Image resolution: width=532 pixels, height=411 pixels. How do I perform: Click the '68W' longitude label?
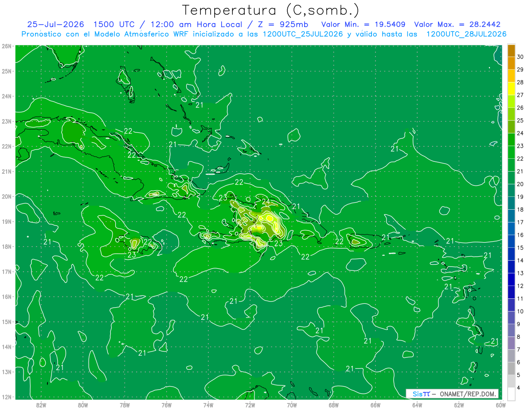[333, 405]
